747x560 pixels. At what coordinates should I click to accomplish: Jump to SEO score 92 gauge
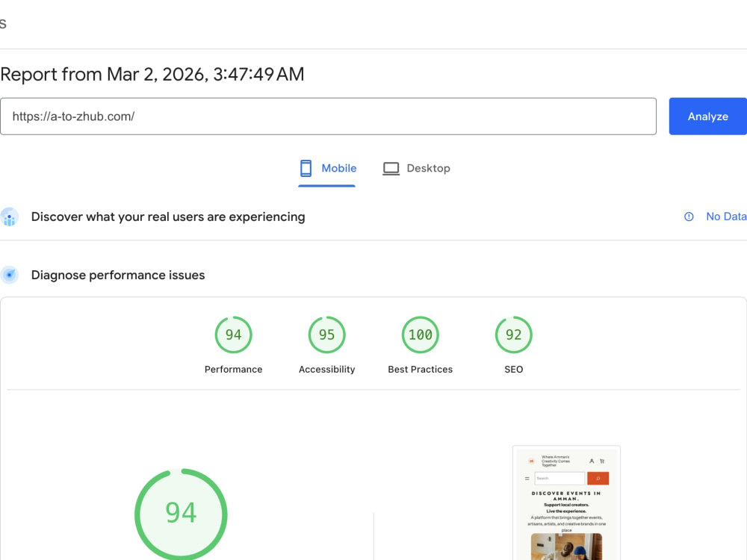point(514,335)
